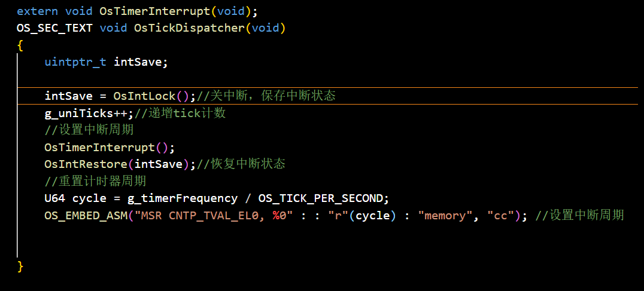The height and width of the screenshot is (291, 644).
Task: Click the "memory" clobber string
Action: (x=446, y=215)
